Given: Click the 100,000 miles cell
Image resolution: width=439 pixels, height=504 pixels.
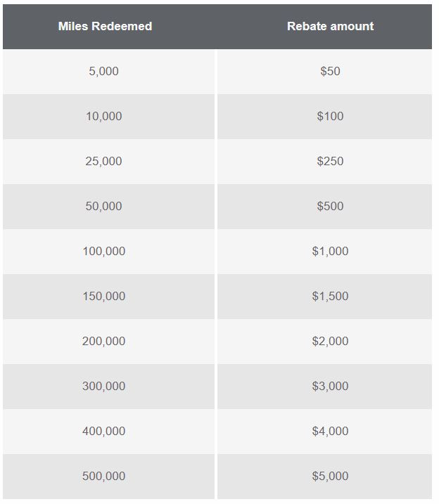Looking at the screenshot, I should (104, 252).
